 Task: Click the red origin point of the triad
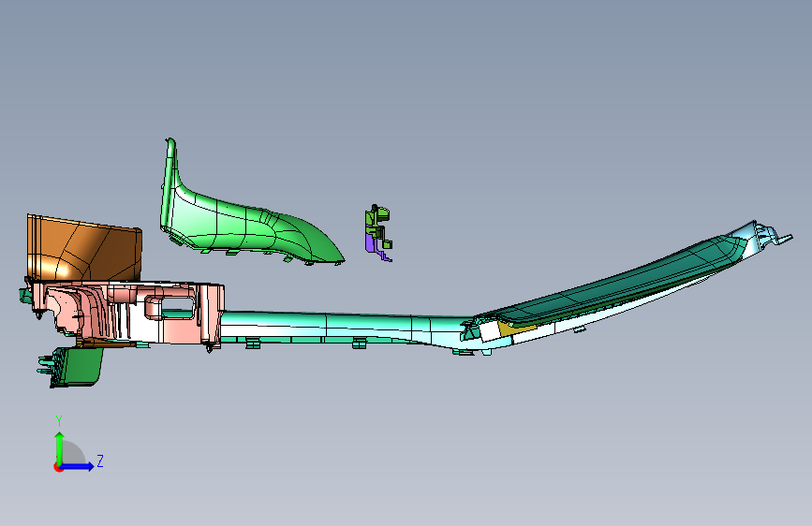(x=58, y=467)
